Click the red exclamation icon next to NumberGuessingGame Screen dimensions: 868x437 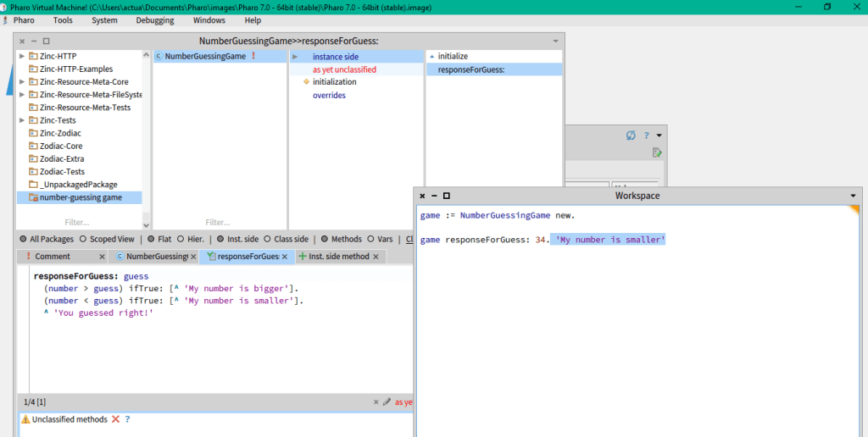[x=253, y=57]
